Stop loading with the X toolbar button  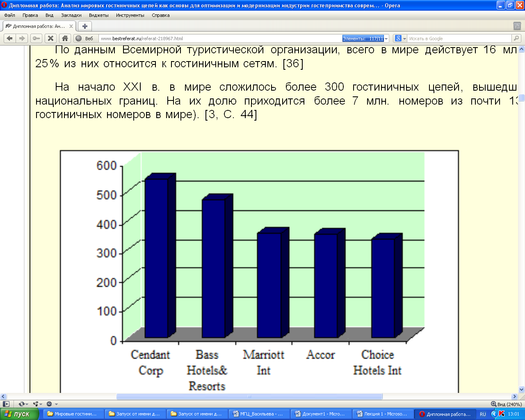[50, 38]
